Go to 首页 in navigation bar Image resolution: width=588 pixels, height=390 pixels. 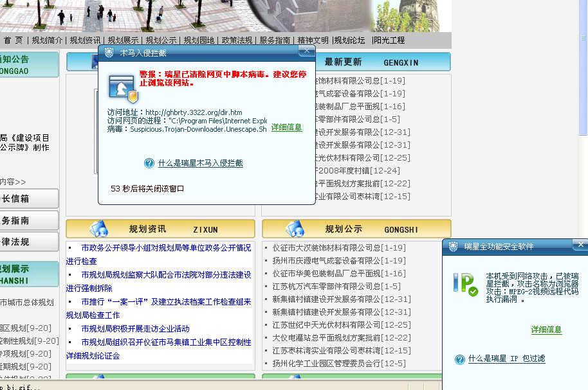pyautogui.click(x=13, y=40)
